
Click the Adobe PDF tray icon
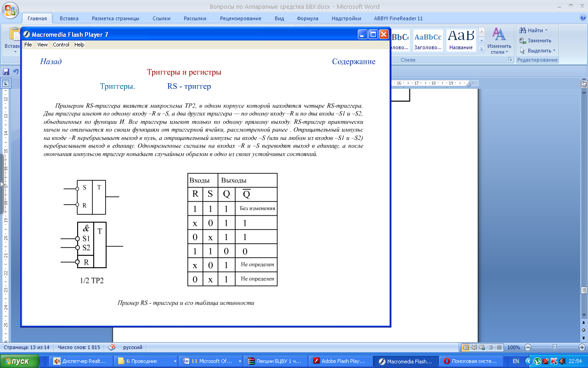point(546,362)
